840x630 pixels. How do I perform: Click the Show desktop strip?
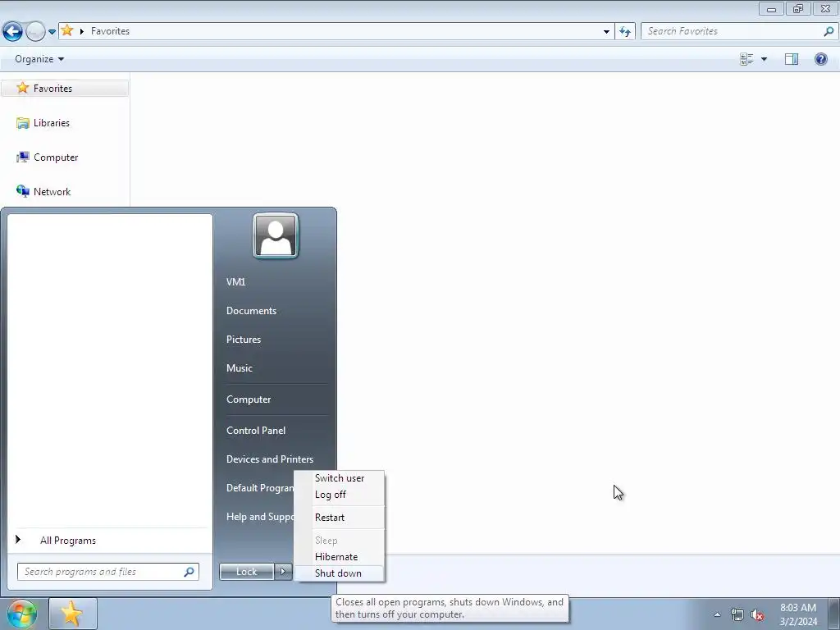coord(833,614)
